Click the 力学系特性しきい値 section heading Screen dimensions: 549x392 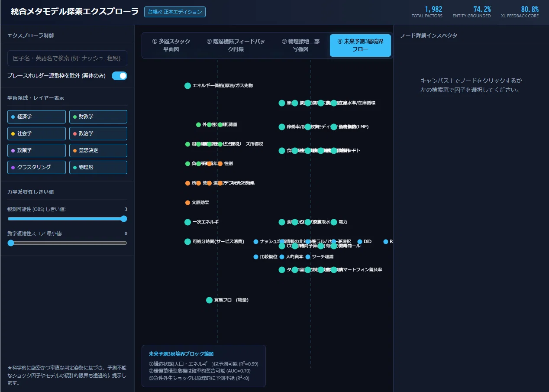30,192
